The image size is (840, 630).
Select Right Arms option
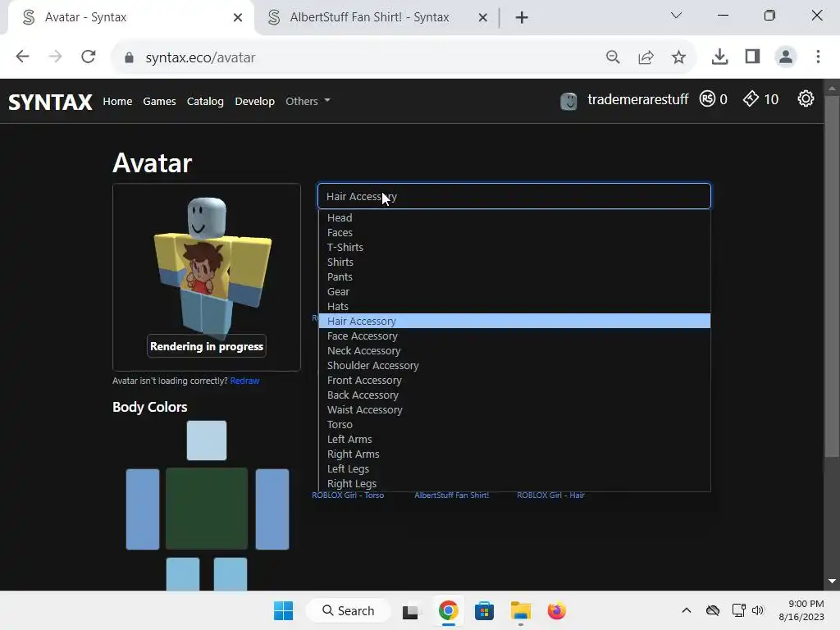514,454
